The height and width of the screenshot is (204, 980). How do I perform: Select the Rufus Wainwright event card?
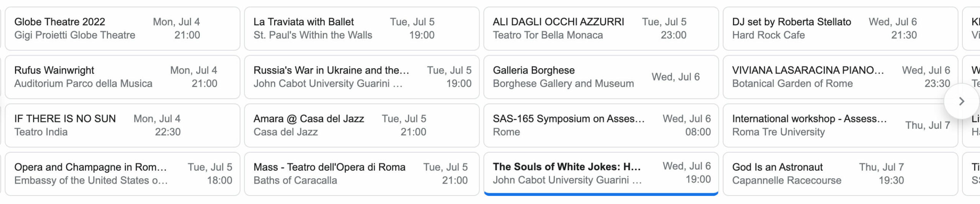(122, 77)
